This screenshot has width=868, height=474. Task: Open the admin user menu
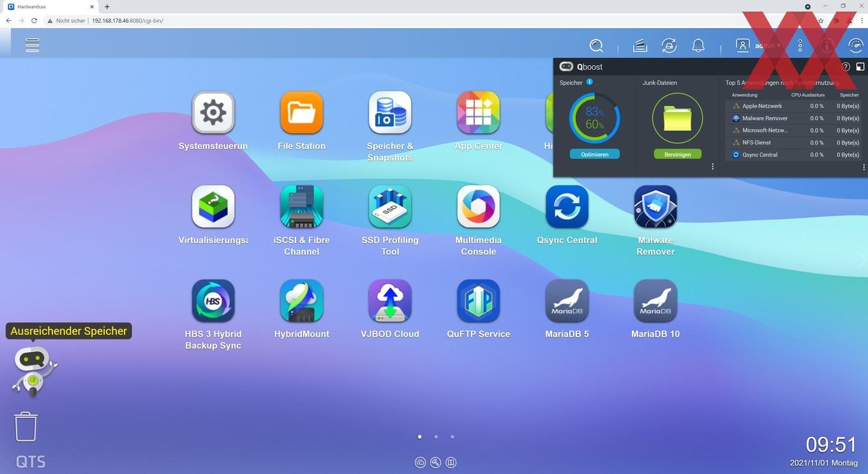pos(758,45)
